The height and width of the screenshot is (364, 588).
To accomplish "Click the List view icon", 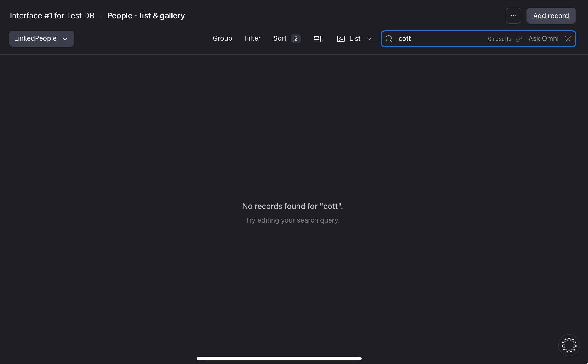I will point(341,39).
